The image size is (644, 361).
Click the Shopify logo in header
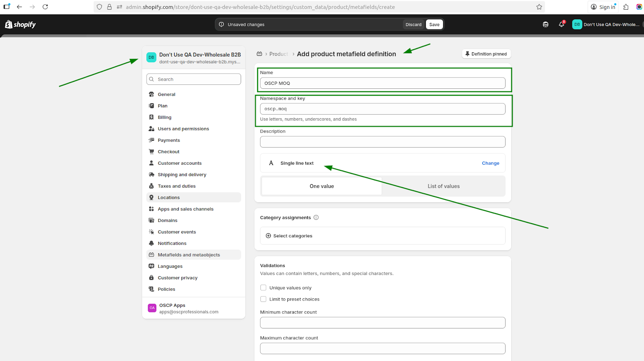20,25
